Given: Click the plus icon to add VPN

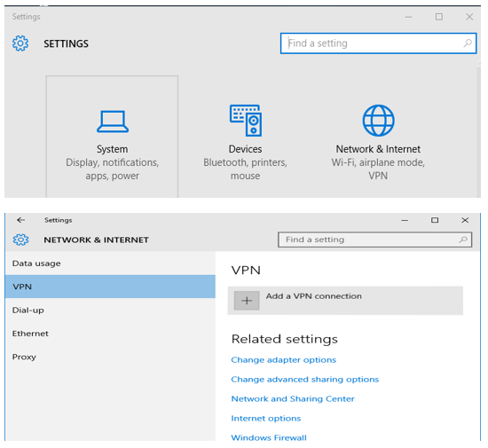Looking at the screenshot, I should 247,301.
